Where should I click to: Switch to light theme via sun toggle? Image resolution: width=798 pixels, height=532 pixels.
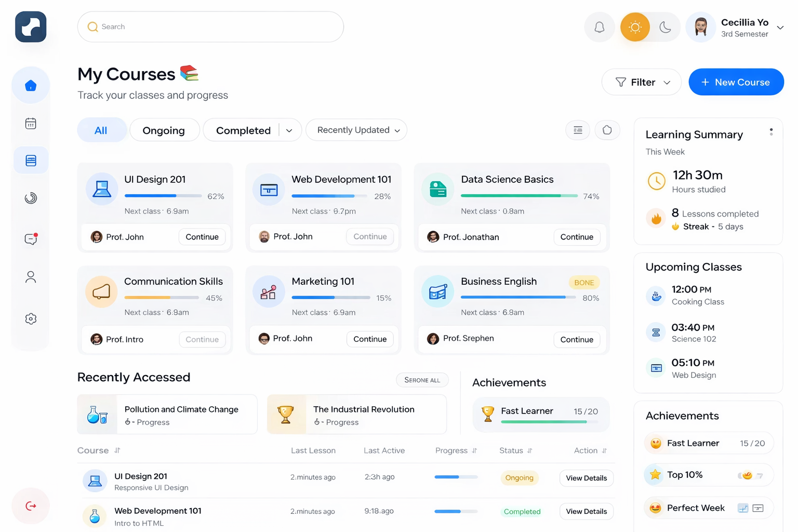coord(635,27)
